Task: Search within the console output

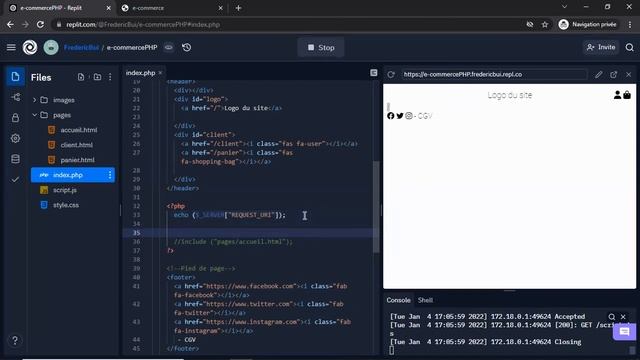Action: pyautogui.click(x=611, y=317)
